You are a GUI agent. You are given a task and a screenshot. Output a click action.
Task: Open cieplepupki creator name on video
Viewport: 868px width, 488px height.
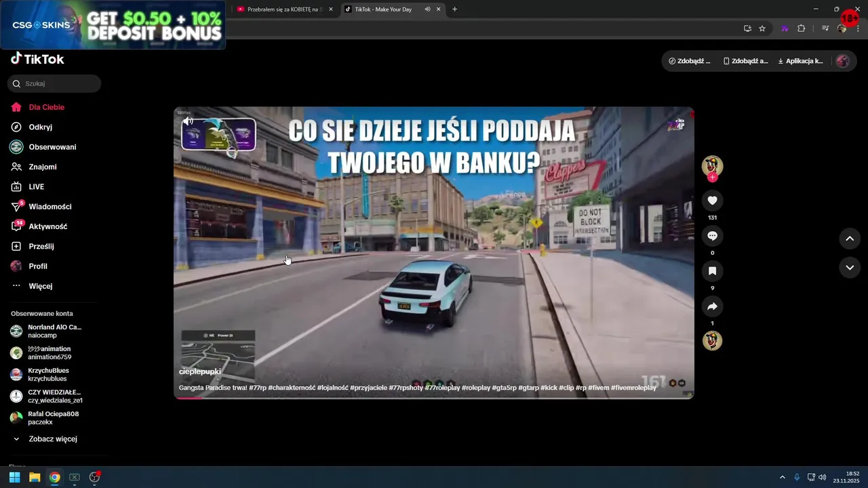199,371
